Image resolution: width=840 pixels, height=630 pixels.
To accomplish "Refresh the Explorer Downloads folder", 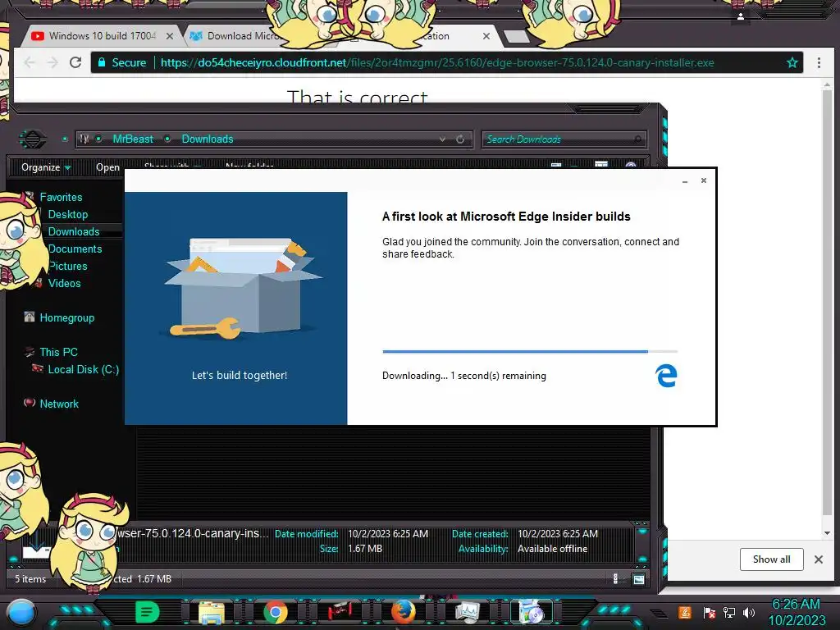I will 460,139.
